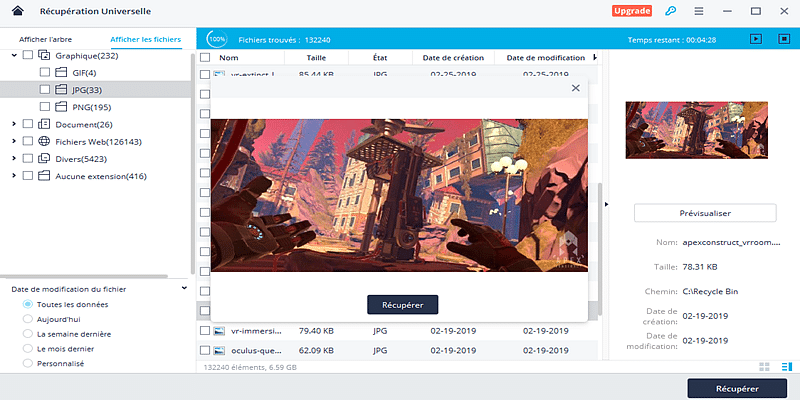The height and width of the screenshot is (400, 800).
Task: Sort by Date de modification column
Action: coord(545,58)
